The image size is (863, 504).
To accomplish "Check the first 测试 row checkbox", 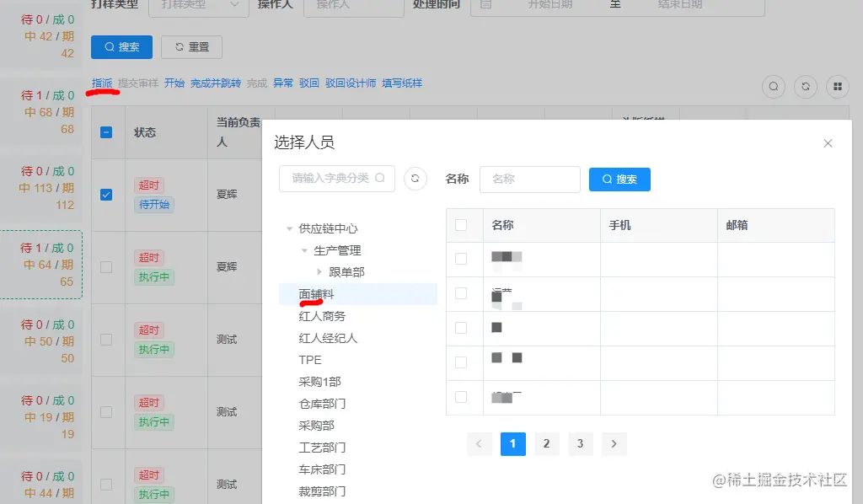I will tap(106, 340).
